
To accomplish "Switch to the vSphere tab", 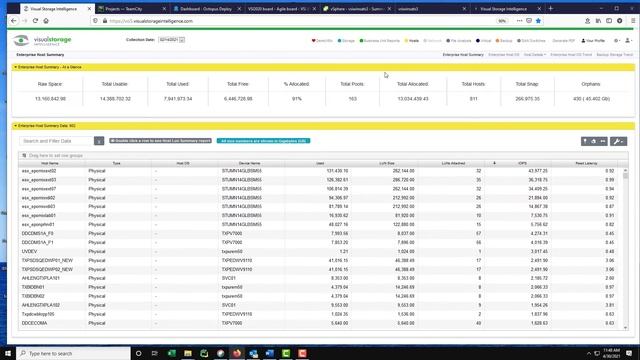I will tap(356, 9).
